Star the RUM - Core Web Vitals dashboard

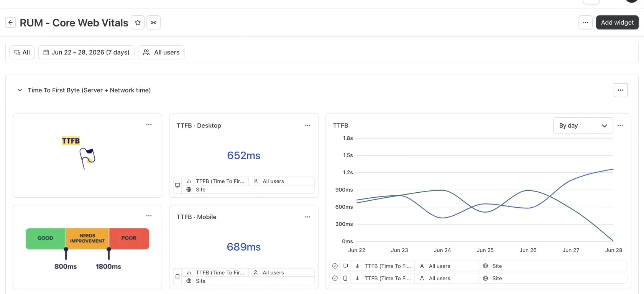(x=138, y=23)
